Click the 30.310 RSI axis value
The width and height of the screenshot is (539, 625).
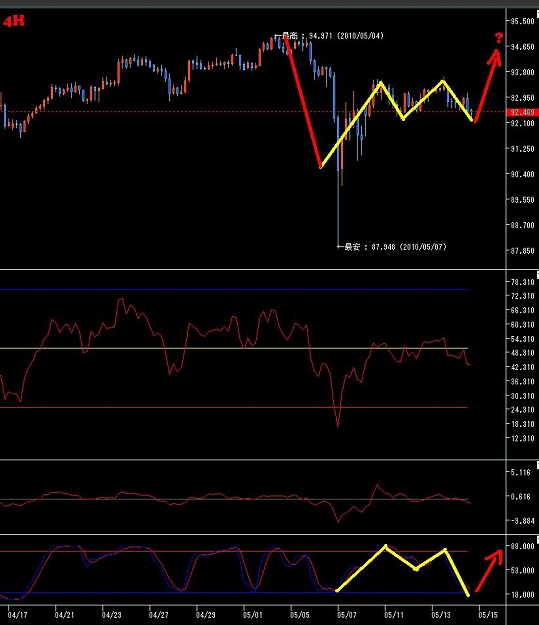522,396
